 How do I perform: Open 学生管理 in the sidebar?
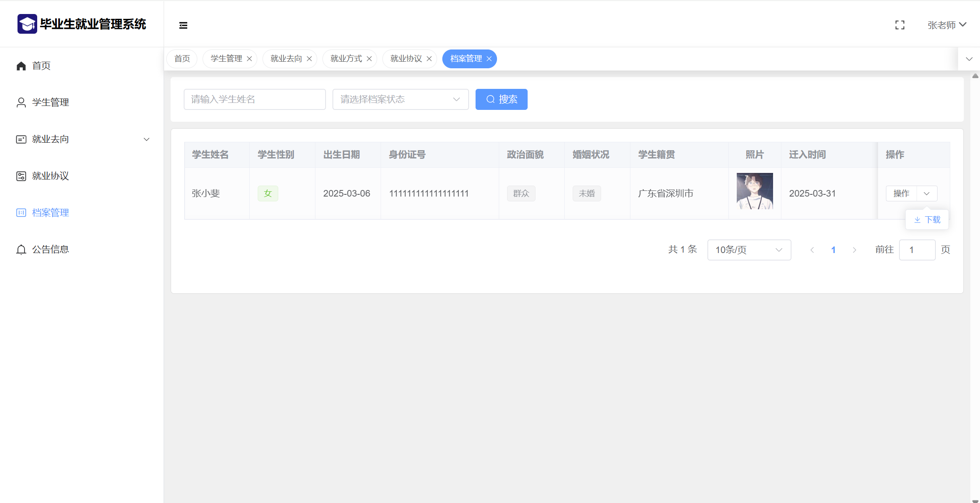(50, 102)
